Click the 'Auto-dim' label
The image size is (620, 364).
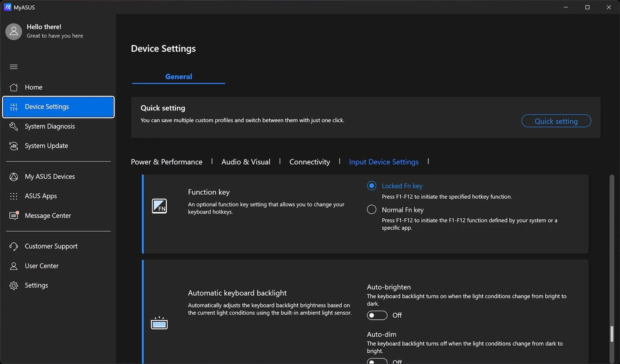(x=381, y=335)
